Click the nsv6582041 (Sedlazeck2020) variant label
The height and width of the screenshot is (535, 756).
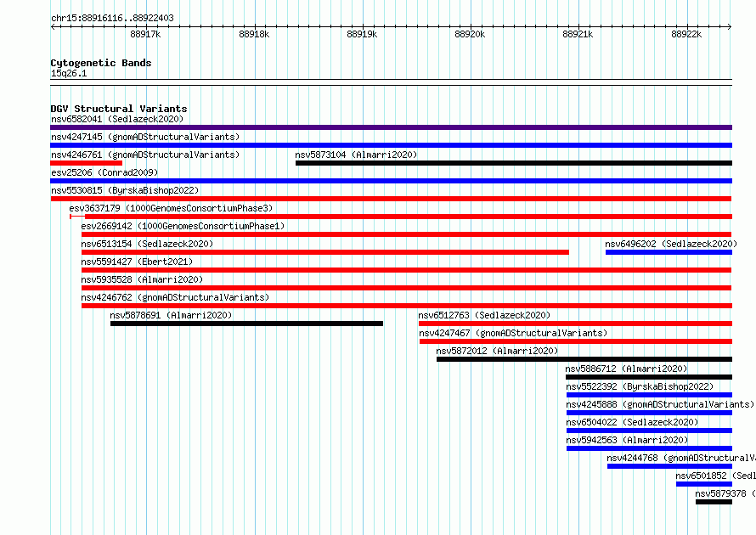click(117, 119)
